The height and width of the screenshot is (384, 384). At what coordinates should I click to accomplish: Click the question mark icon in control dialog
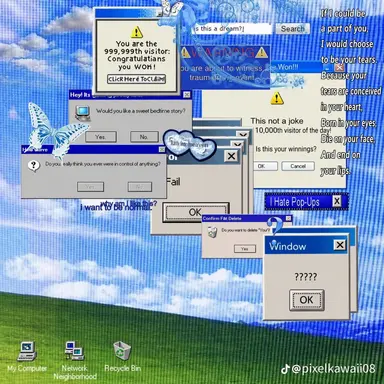tap(34, 165)
